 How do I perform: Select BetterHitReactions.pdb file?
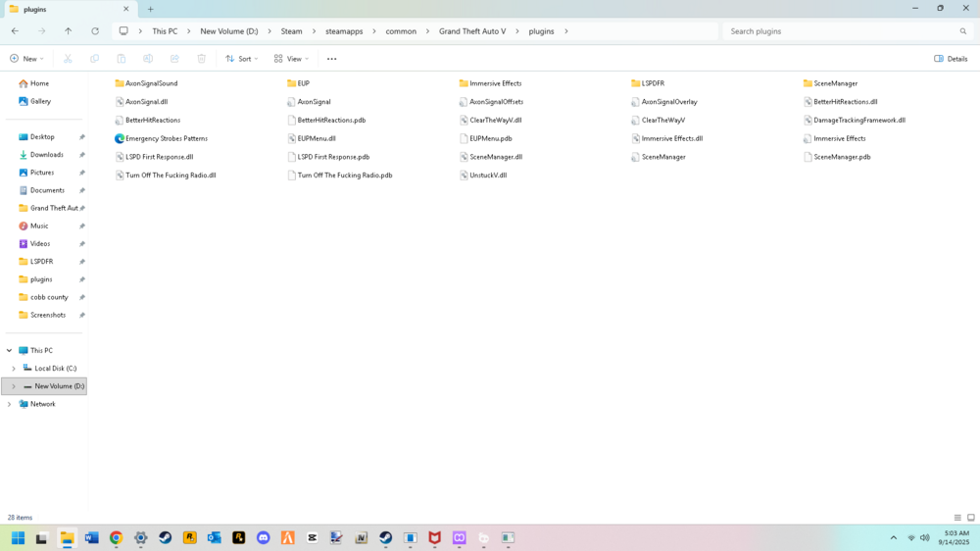coord(326,120)
